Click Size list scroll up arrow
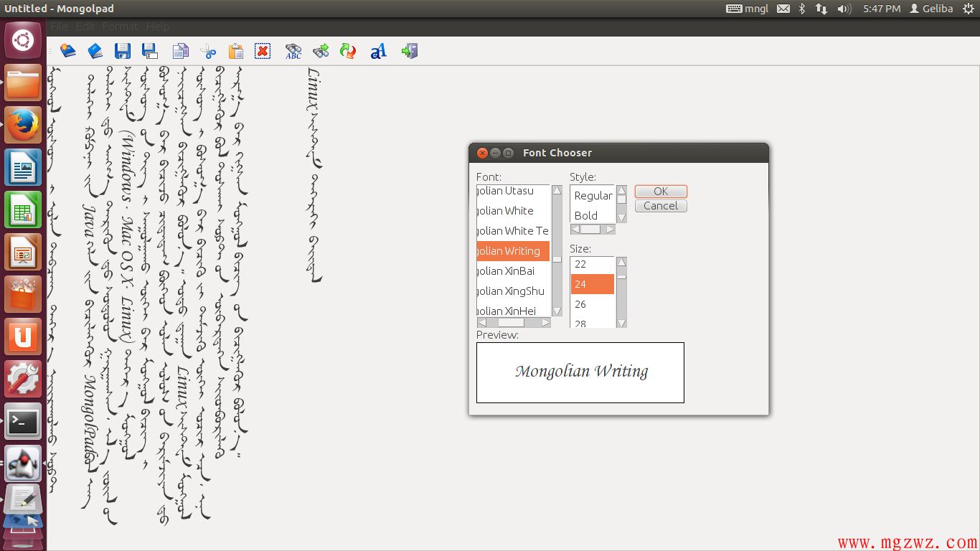This screenshot has width=980, height=551. (621, 262)
